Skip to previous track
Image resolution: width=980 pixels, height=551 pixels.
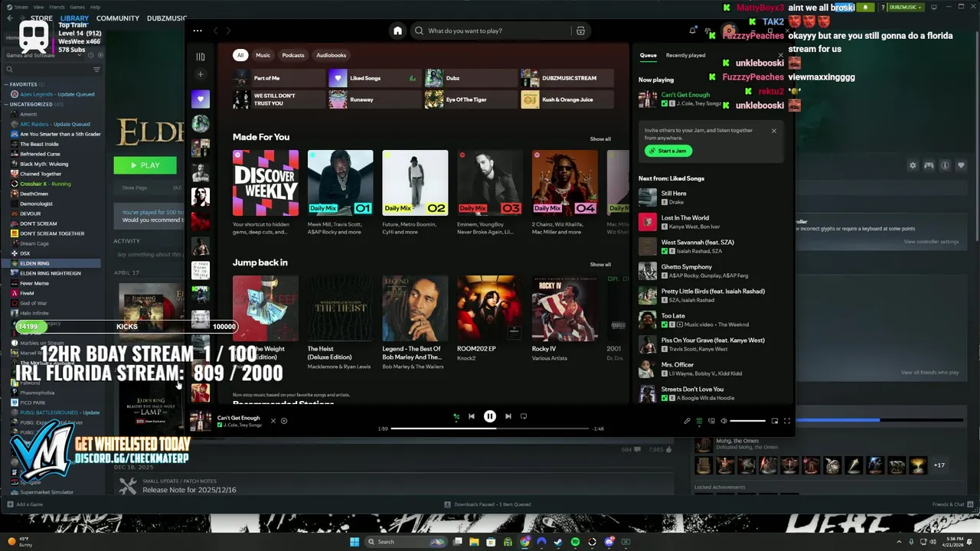coord(472,416)
